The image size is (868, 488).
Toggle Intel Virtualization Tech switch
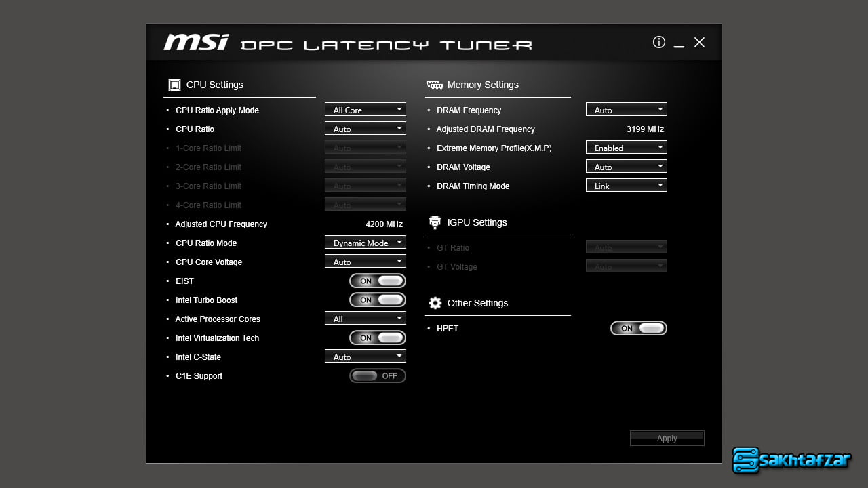378,338
